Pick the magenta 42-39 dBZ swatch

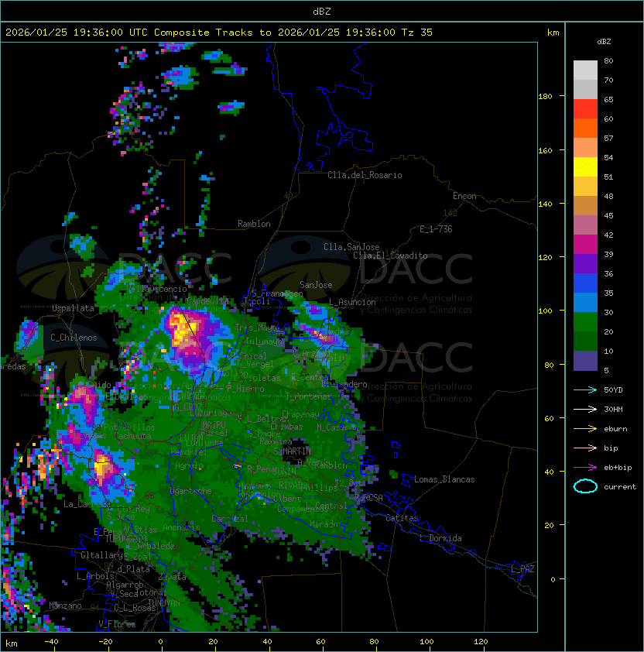pos(585,245)
